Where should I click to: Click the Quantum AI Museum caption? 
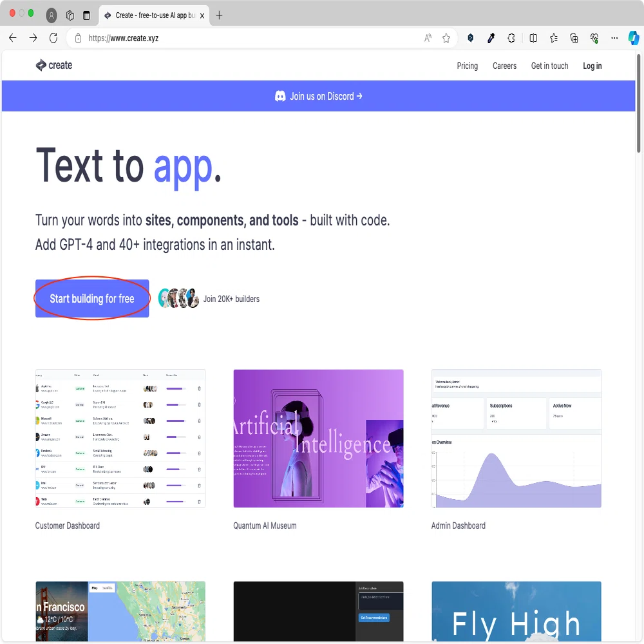(x=265, y=526)
